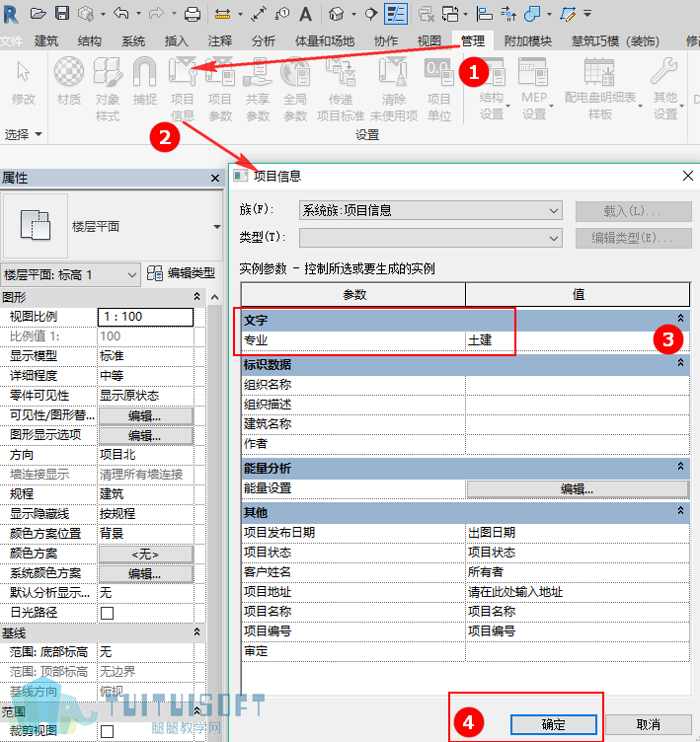Collapse the 文字 parameter group
Image resolution: width=700 pixels, height=742 pixels.
680,318
